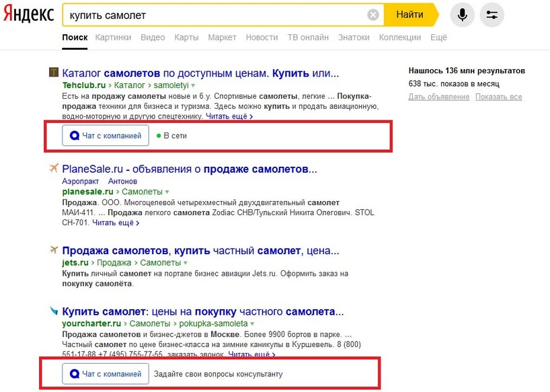Open the Карты tab

[186, 38]
